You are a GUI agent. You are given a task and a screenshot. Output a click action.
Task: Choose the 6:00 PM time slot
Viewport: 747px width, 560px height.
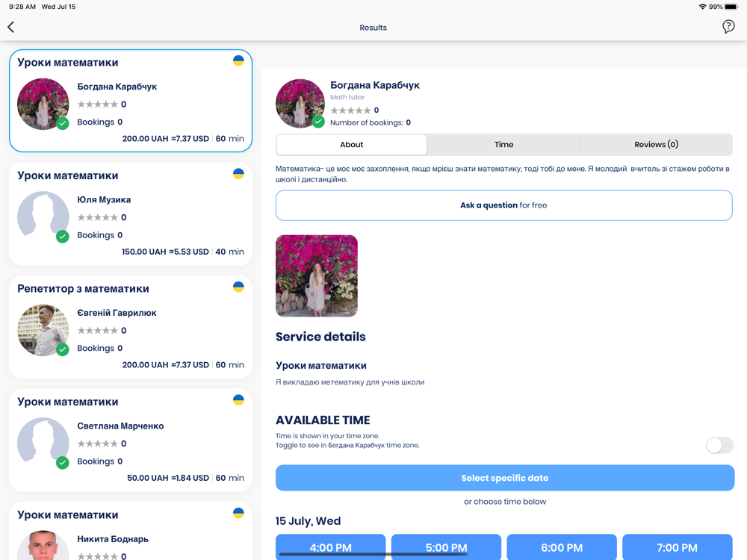[562, 547]
